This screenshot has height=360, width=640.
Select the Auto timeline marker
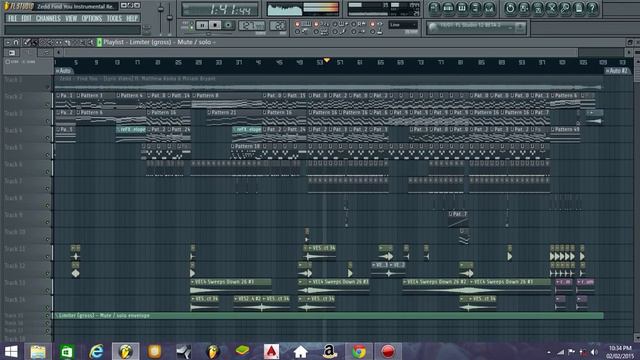tap(63, 71)
